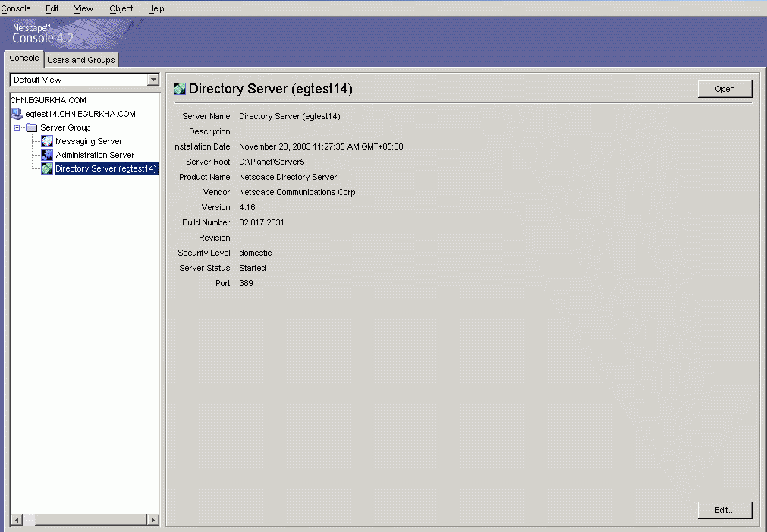Viewport: 767px width, 532px height.
Task: Click the installation date value November 20, 2003
Action: pos(321,146)
